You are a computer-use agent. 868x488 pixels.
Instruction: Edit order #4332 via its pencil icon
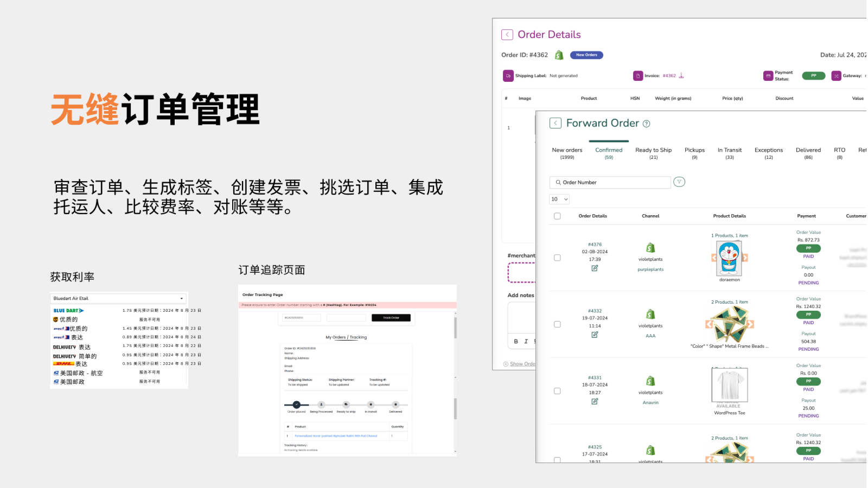point(595,335)
